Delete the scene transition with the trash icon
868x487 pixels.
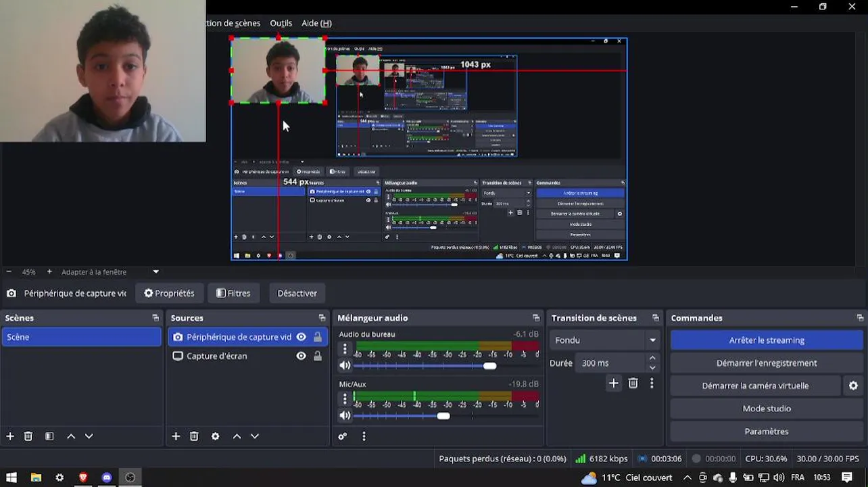coord(633,384)
